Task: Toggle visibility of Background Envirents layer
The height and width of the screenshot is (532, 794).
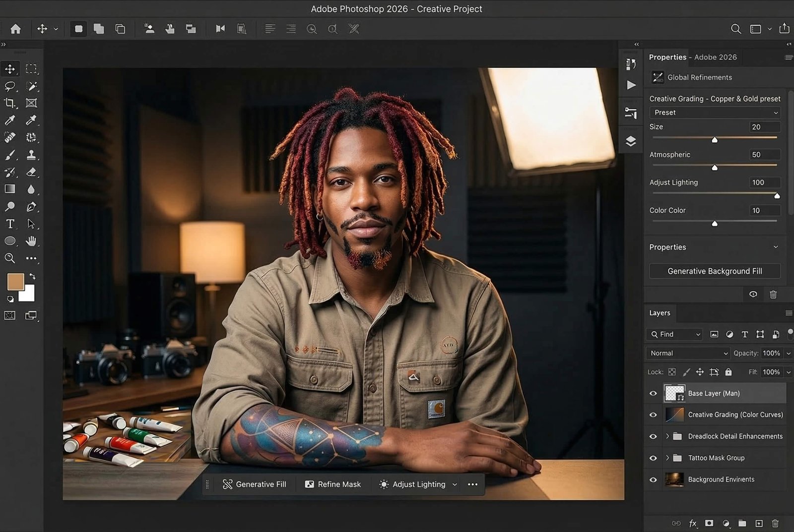Action: [653, 479]
